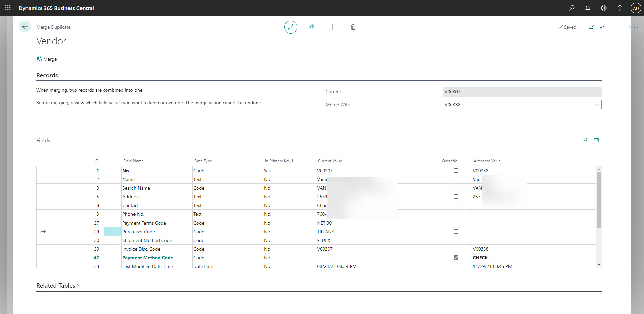Open page in new window icon

point(591,27)
